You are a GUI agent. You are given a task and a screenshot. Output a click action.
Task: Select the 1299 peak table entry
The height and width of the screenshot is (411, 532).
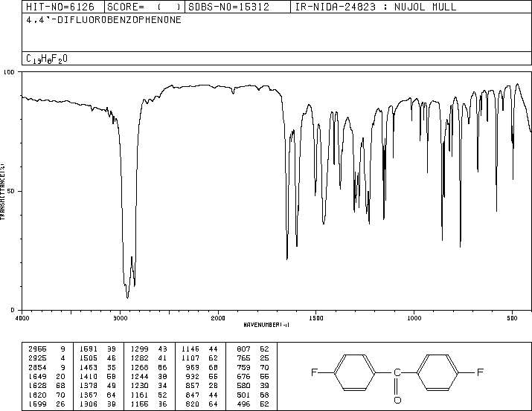[149, 349]
